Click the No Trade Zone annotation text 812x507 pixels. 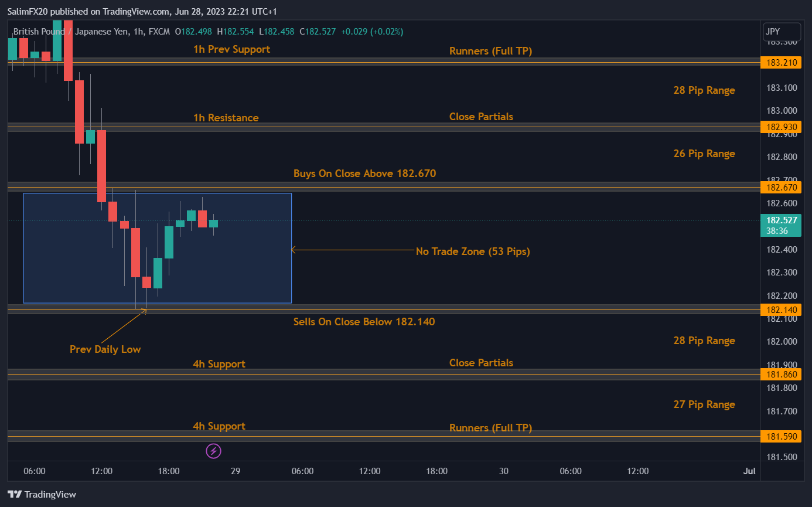tap(472, 251)
